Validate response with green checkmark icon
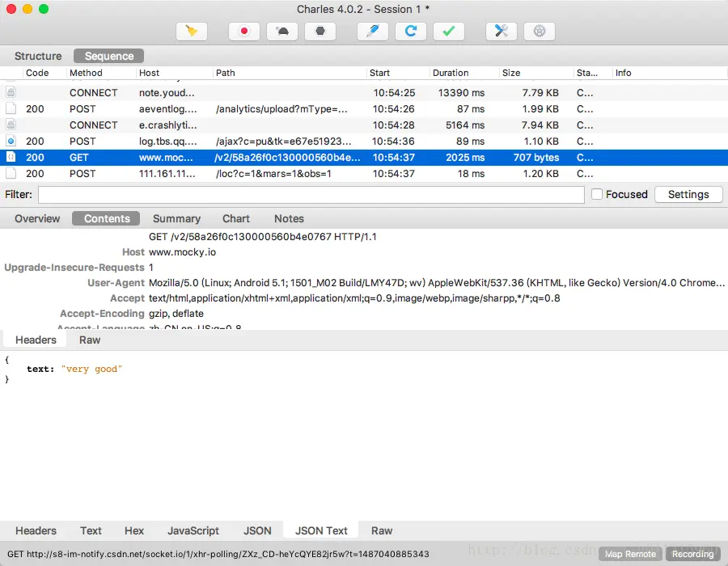The image size is (728, 566). [449, 31]
